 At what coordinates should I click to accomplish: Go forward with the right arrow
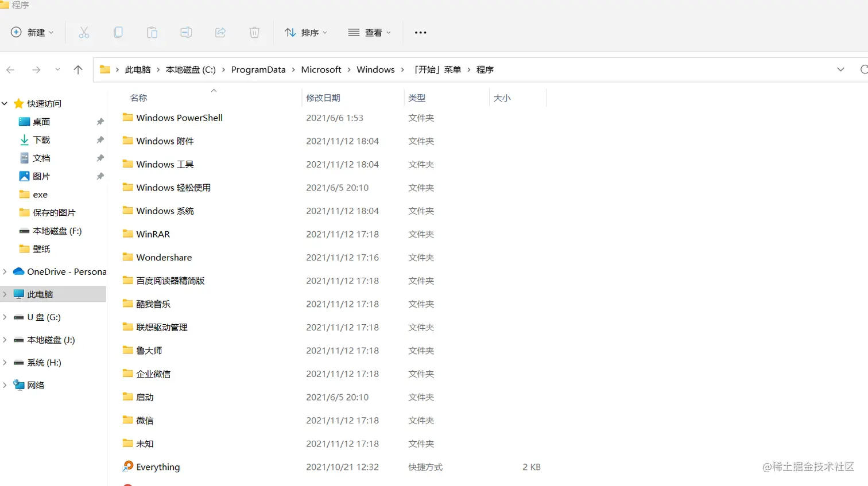point(36,69)
